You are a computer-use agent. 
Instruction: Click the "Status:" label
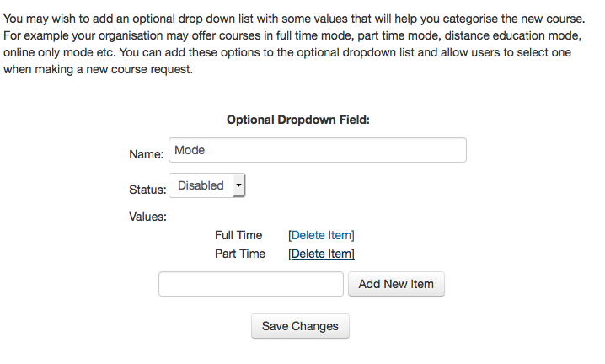coord(147,190)
